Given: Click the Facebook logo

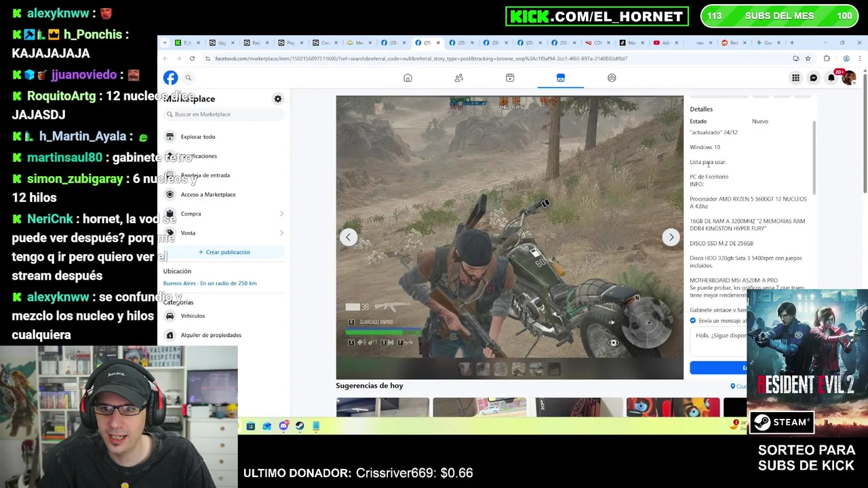Looking at the screenshot, I should [x=170, y=78].
